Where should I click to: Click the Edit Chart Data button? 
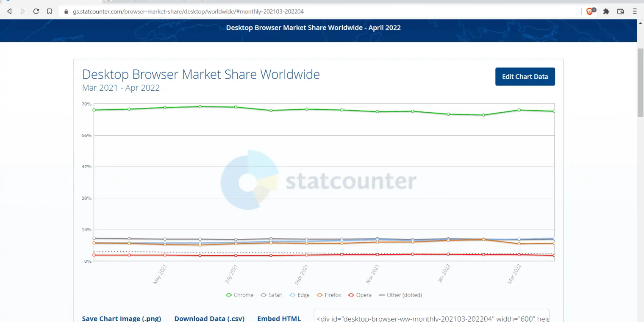[x=525, y=77]
